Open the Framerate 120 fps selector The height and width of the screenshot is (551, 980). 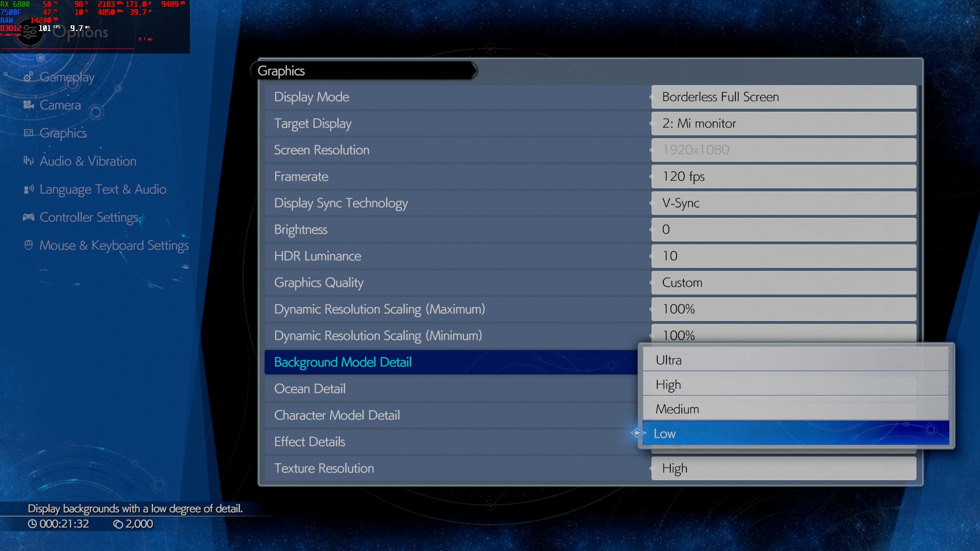(783, 176)
